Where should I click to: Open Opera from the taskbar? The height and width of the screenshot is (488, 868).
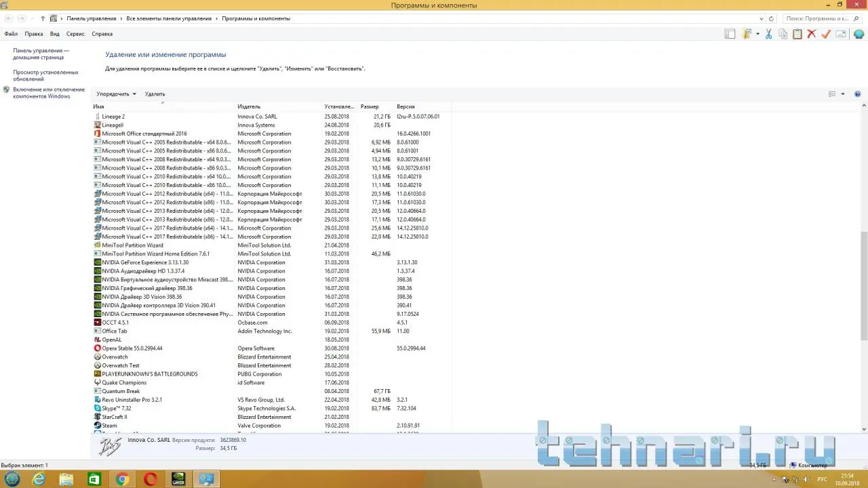pos(150,479)
